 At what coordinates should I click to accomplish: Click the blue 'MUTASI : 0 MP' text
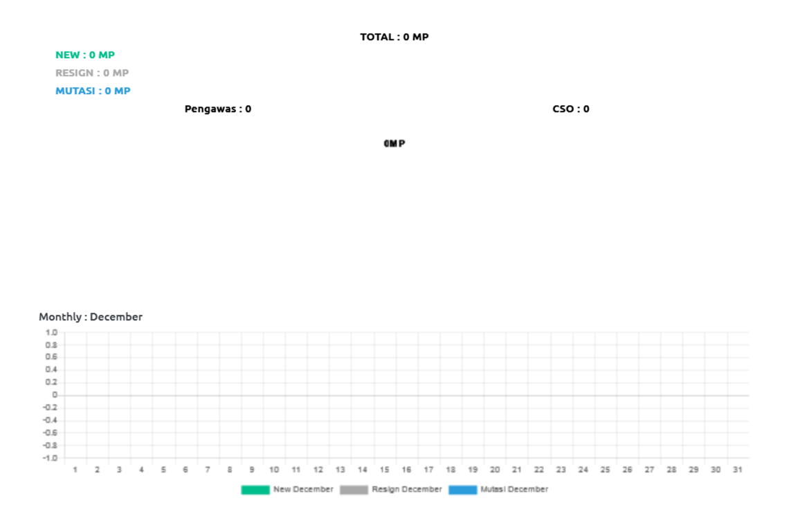pyautogui.click(x=93, y=91)
